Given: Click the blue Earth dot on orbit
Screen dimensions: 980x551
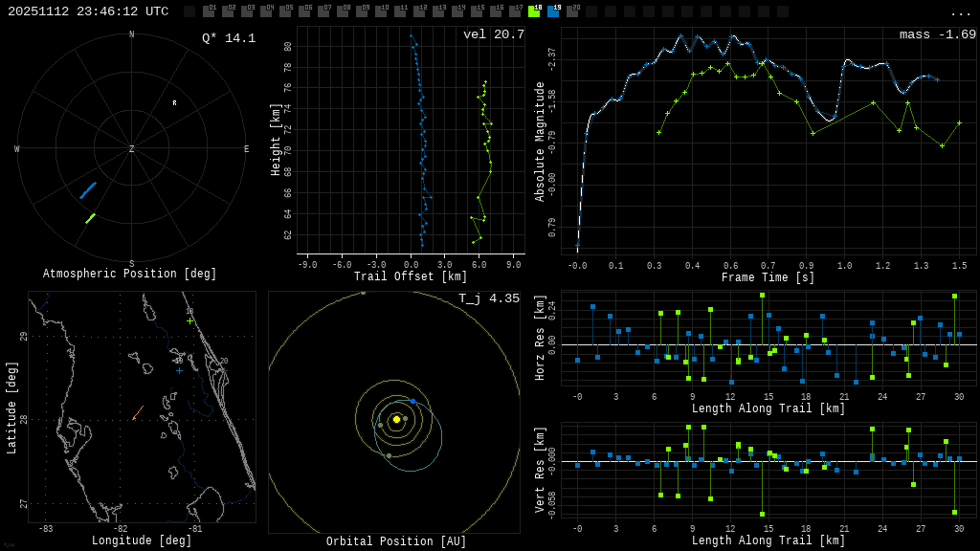Looking at the screenshot, I should click(x=412, y=402).
